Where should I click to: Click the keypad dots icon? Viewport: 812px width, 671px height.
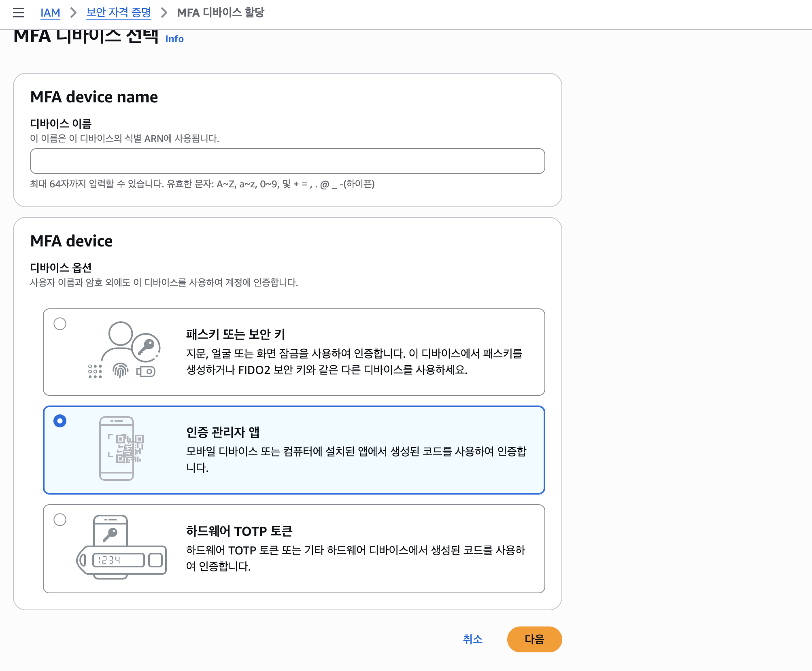coord(95,371)
